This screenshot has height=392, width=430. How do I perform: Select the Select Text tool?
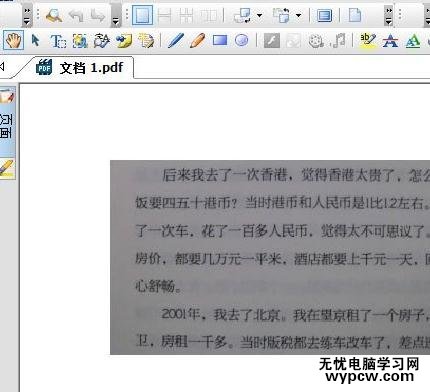pyautogui.click(x=58, y=41)
